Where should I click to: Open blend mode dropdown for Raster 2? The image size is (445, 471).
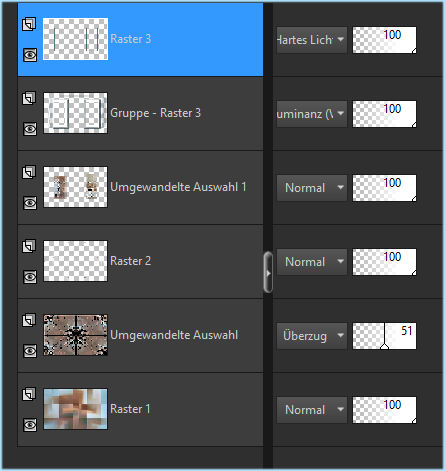(312, 262)
